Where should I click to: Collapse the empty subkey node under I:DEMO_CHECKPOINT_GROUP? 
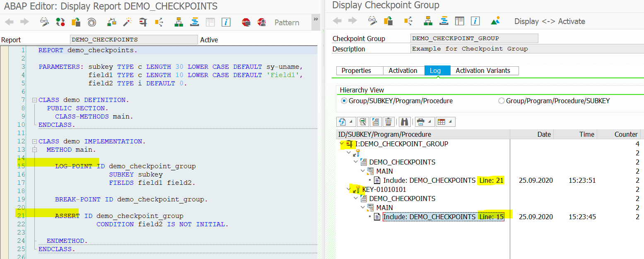349,153
